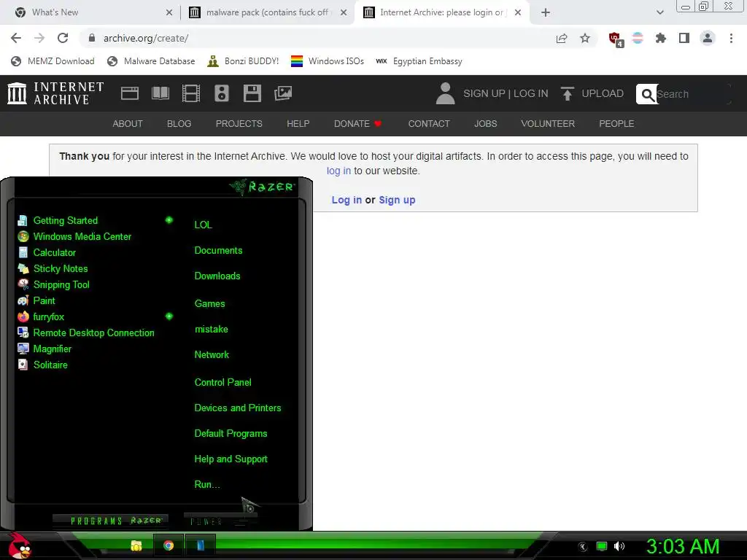Click the Chrome taskbar icon
Screen dimensions: 747x560
[169, 545]
